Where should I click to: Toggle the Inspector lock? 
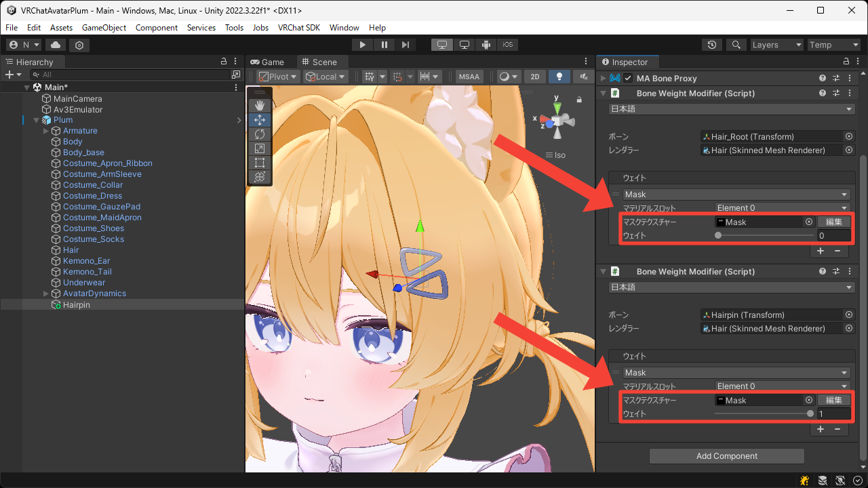point(845,62)
